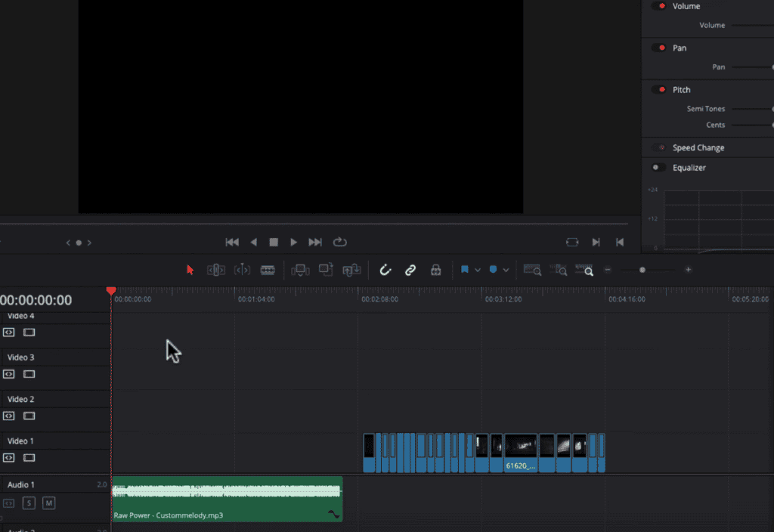Image resolution: width=774 pixels, height=532 pixels.
Task: Click the Match Frame icon below the viewer
Action: pyautogui.click(x=572, y=243)
